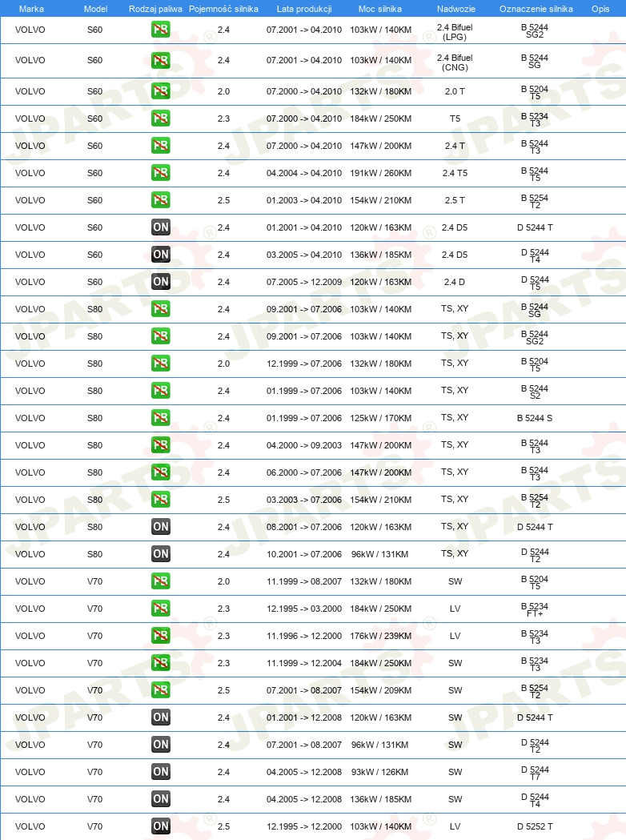This screenshot has width=626, height=840.
Task: Select the date cell 10.2001 -> 07.2006
Action: (x=304, y=554)
